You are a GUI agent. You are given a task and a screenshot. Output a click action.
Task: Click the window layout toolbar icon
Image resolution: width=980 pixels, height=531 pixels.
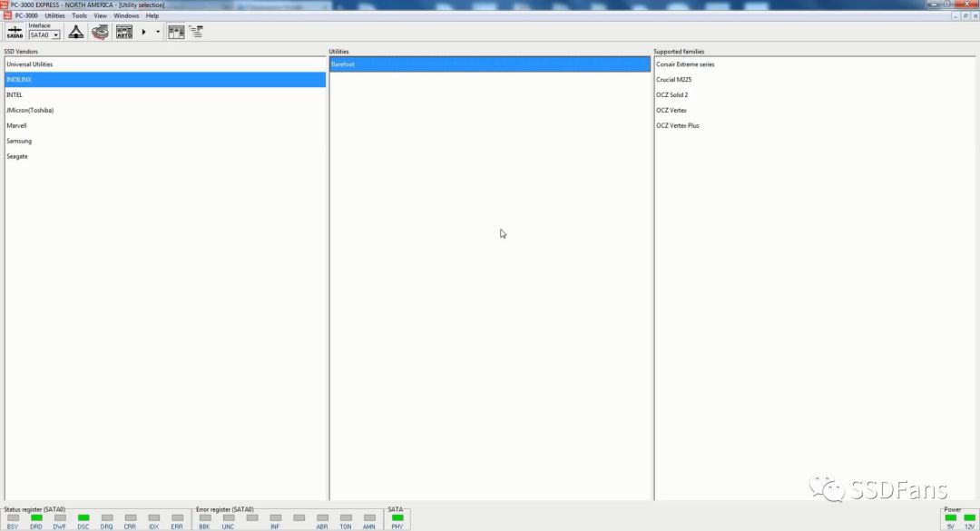coord(176,32)
